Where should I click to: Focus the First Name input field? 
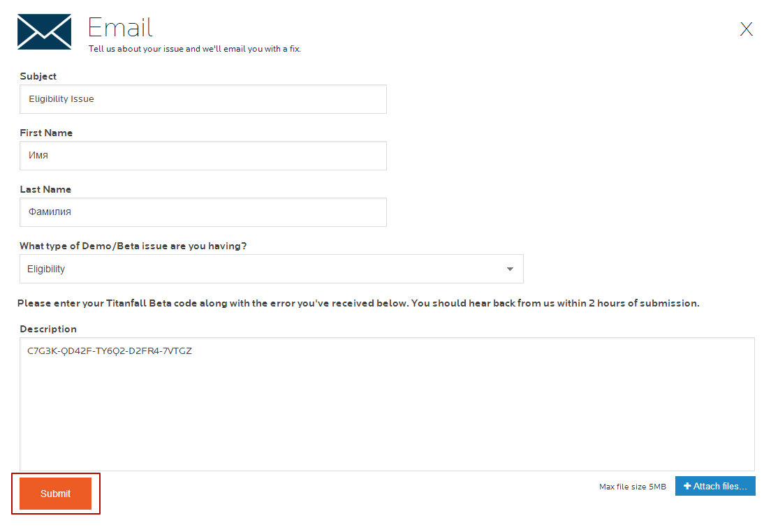pyautogui.click(x=203, y=156)
